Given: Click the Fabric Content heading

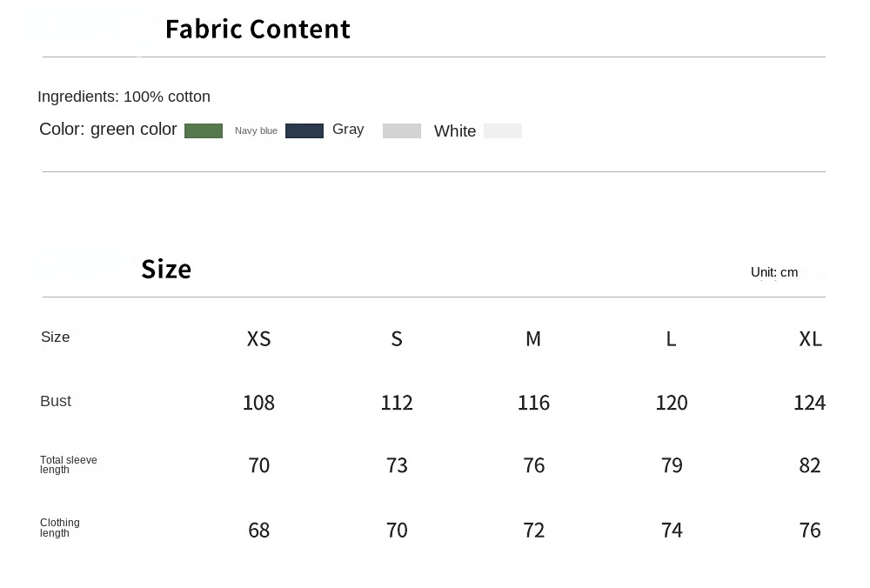Looking at the screenshot, I should [x=258, y=30].
